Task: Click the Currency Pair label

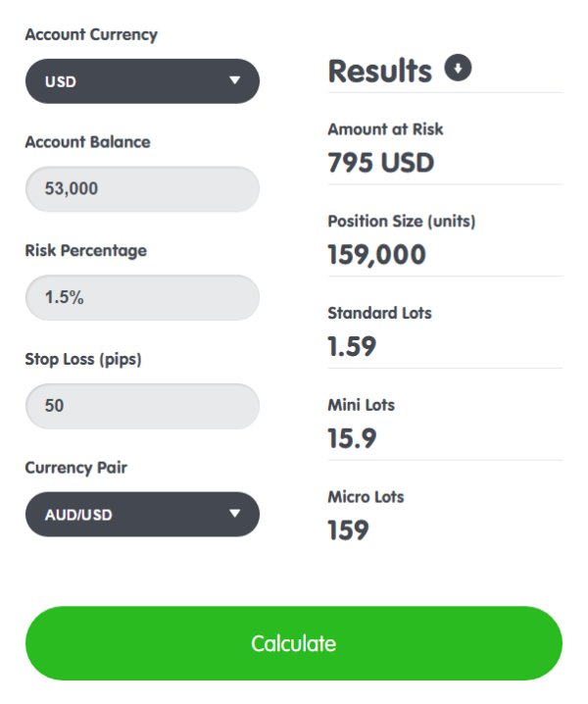Action: [x=76, y=468]
